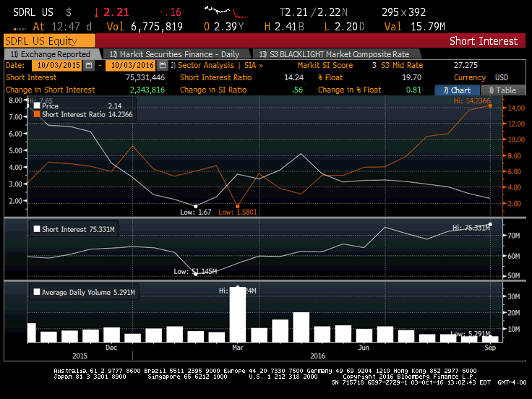The height and width of the screenshot is (399, 532).
Task: Toggle the Average Daily Volume legend checkbox
Action: (x=37, y=292)
